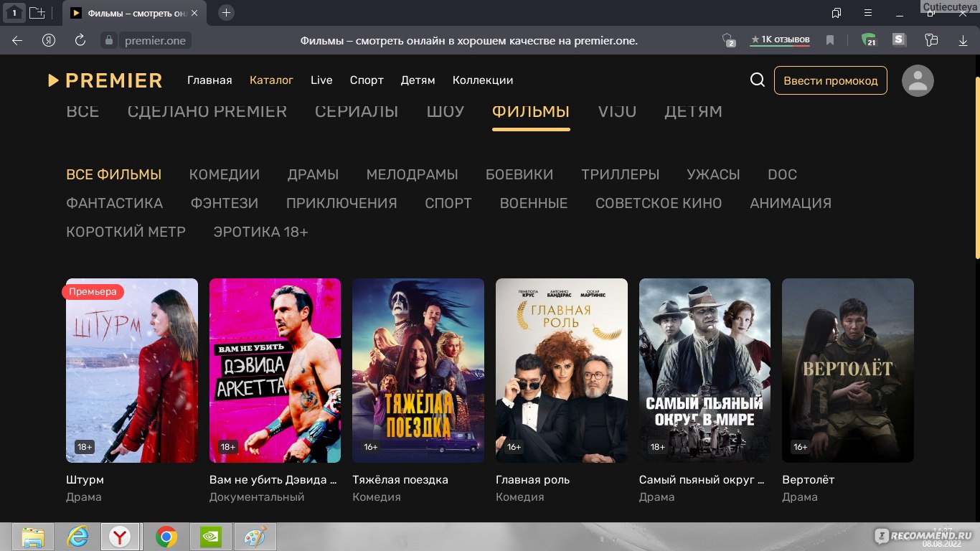Launch Google Chrome from taskbar
The height and width of the screenshot is (551, 980).
click(x=166, y=537)
